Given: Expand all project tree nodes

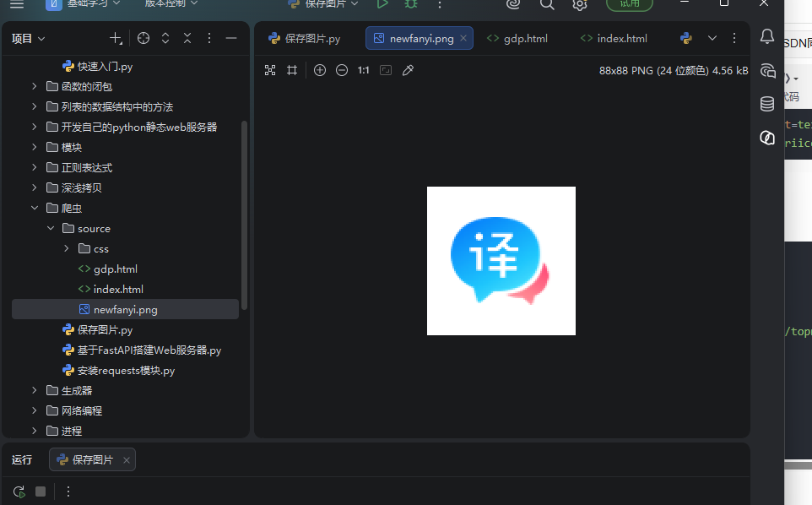Looking at the screenshot, I should [165, 38].
